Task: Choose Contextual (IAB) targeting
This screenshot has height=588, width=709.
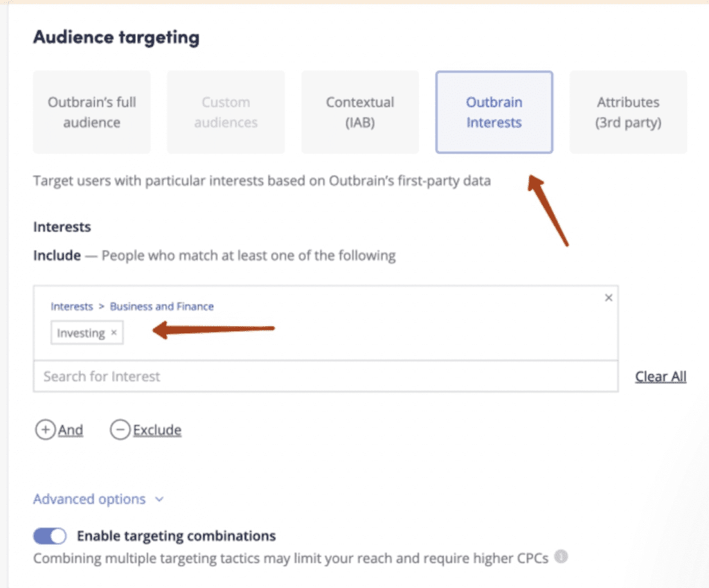Action: [x=360, y=112]
